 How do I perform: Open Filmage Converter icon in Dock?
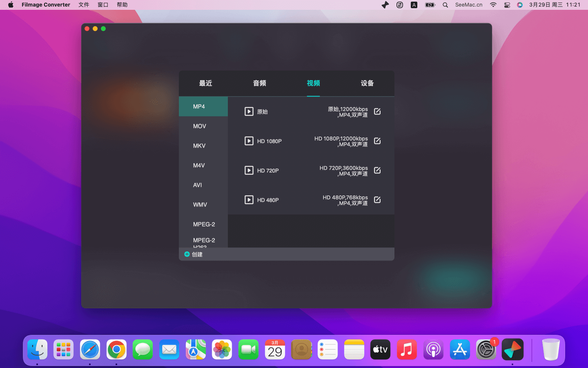click(x=512, y=350)
